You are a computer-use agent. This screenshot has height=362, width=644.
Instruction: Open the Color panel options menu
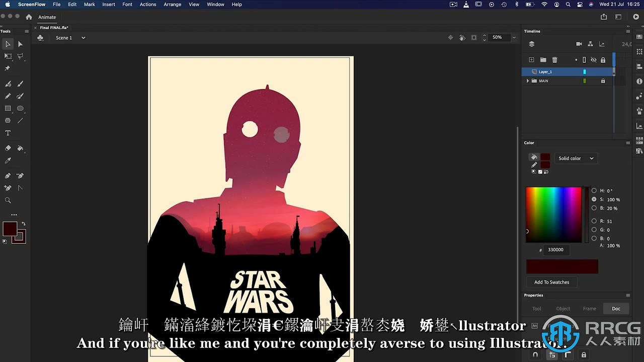click(628, 143)
